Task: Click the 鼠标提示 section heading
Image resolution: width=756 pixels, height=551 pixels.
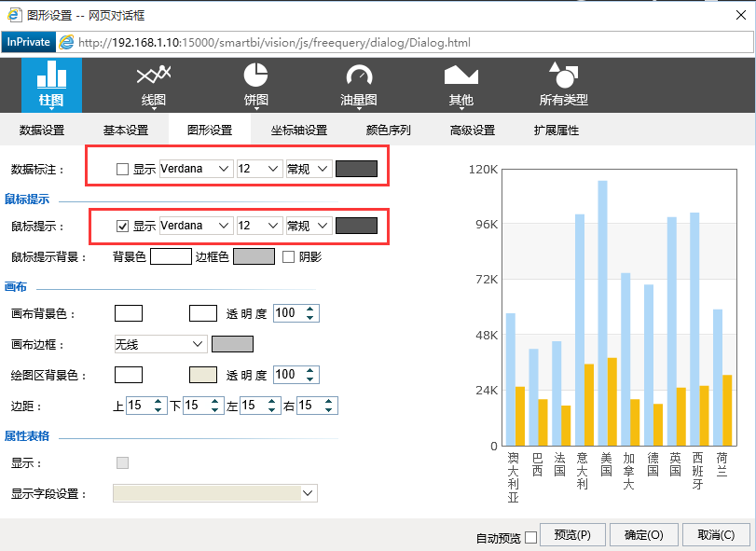Action: 26,200
